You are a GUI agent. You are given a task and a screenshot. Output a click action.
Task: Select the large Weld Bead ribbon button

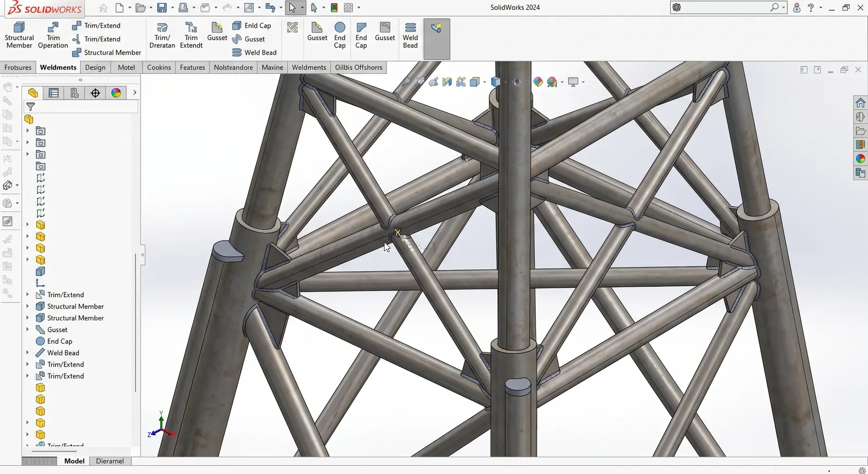coord(410,35)
